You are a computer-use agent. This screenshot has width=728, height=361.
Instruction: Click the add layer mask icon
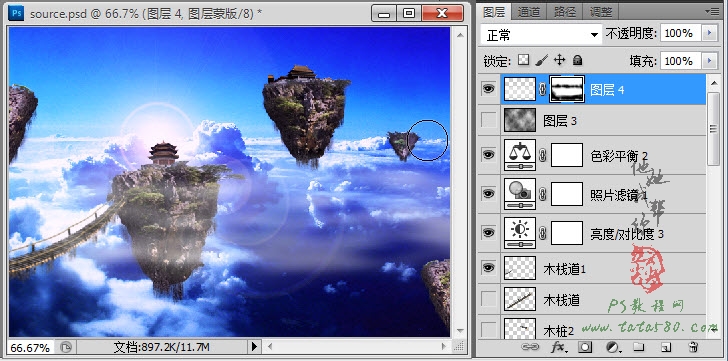point(585,347)
